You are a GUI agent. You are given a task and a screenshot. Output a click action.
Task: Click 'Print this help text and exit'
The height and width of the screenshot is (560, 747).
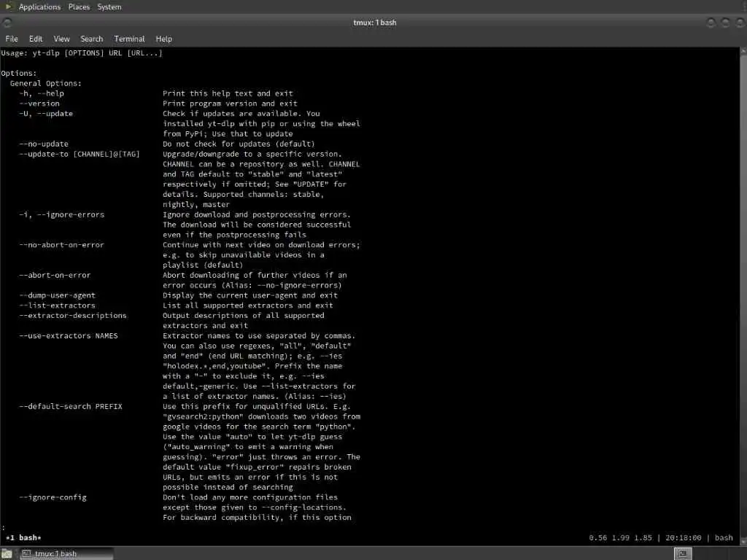point(228,93)
